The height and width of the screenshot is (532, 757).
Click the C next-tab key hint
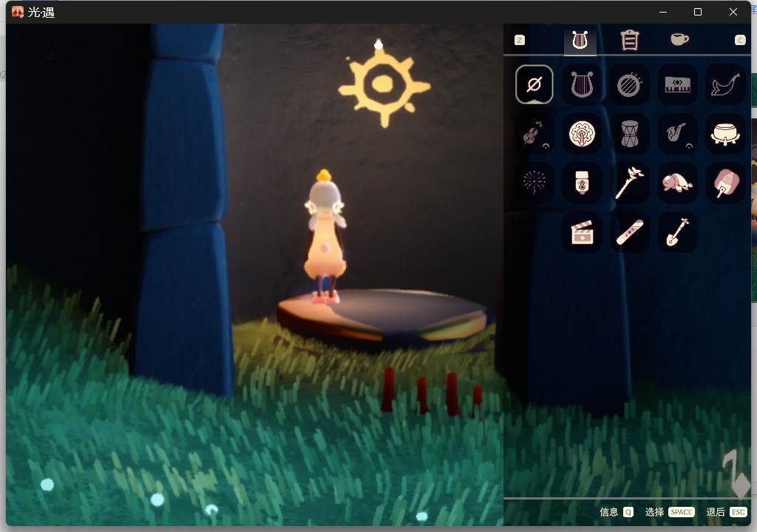click(x=740, y=40)
